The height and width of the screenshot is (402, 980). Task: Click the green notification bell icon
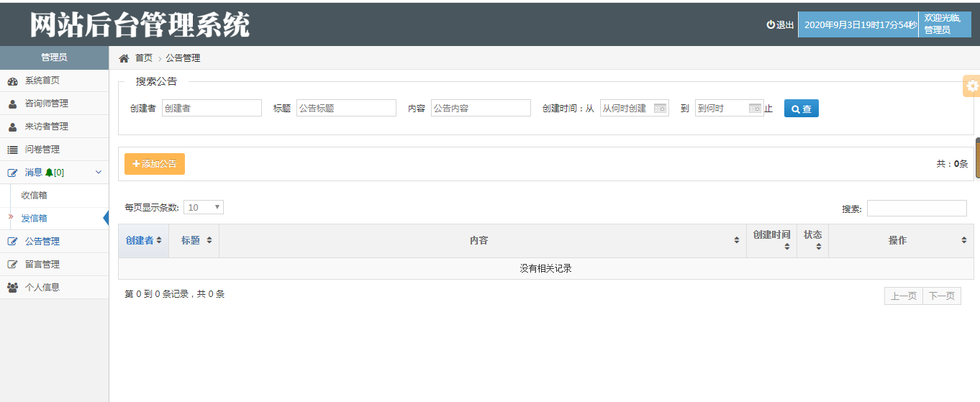[x=49, y=173]
